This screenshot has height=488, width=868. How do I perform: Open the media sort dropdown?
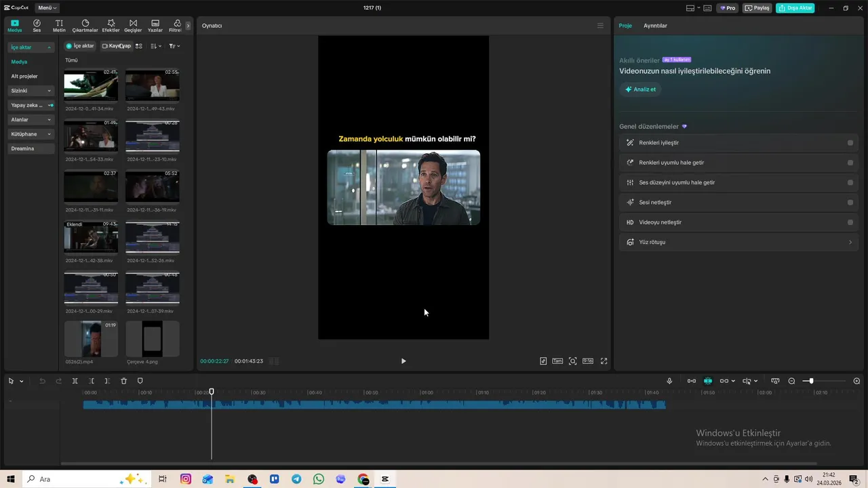pos(155,46)
